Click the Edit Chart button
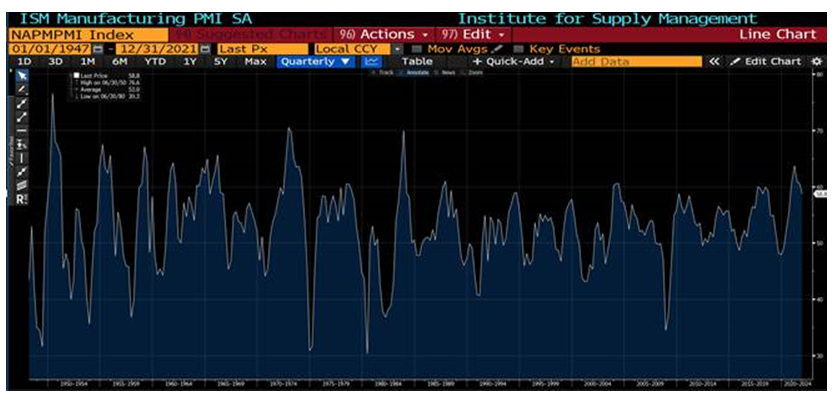Viewport: 839px width, 402px height. [x=765, y=62]
